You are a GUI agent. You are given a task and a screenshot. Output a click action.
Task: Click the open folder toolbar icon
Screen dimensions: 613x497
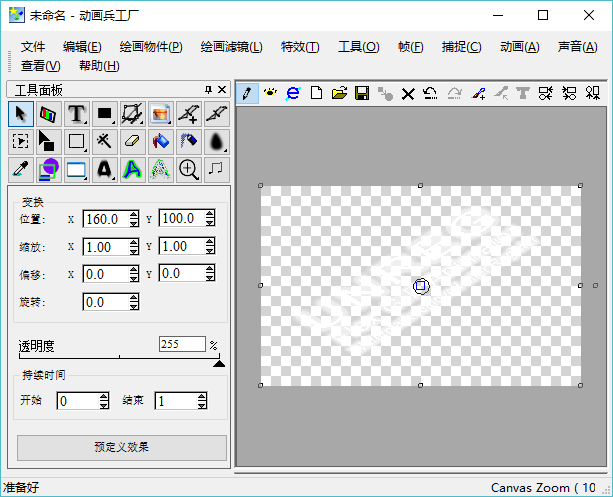339,93
